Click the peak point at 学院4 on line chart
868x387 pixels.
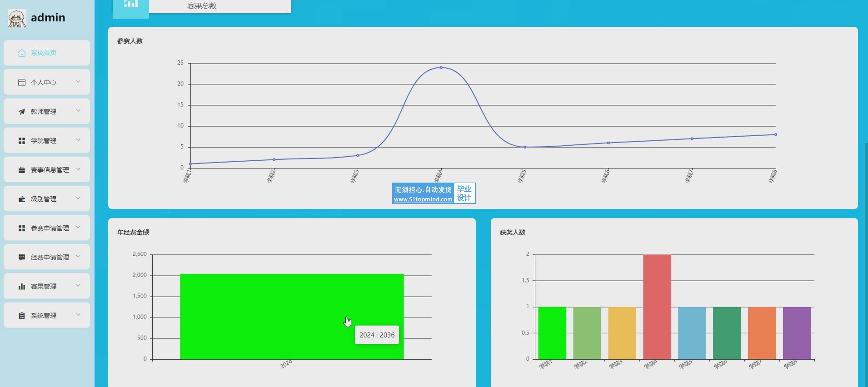tap(441, 68)
